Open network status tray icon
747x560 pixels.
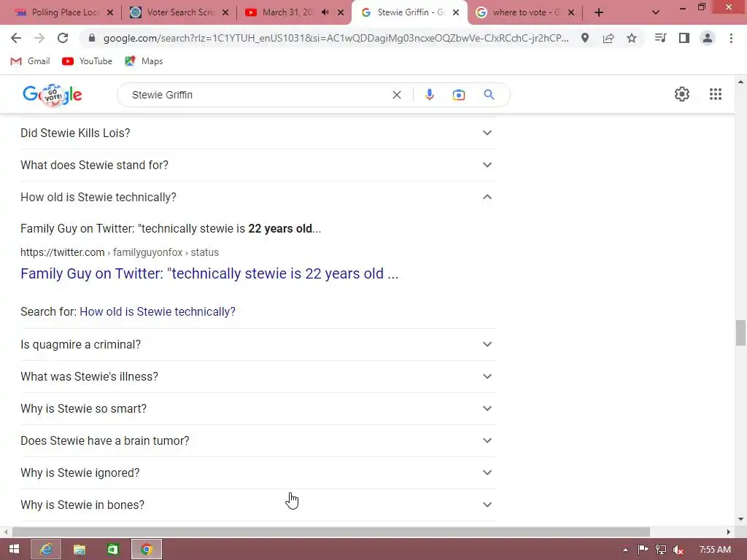(x=660, y=550)
